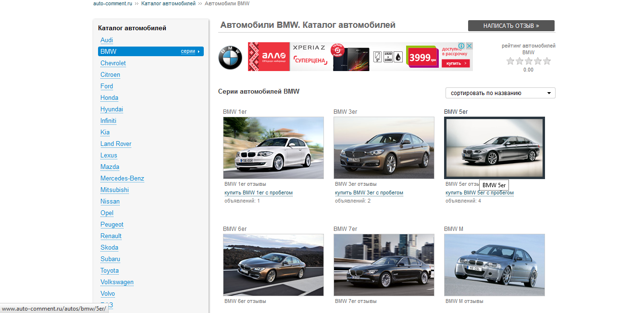Open Volvo brand link

108,293
